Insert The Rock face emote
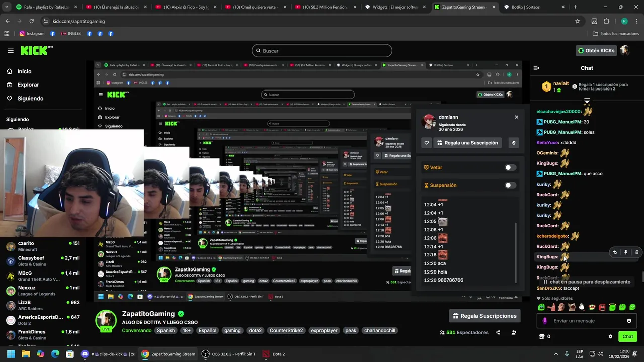 (x=561, y=307)
